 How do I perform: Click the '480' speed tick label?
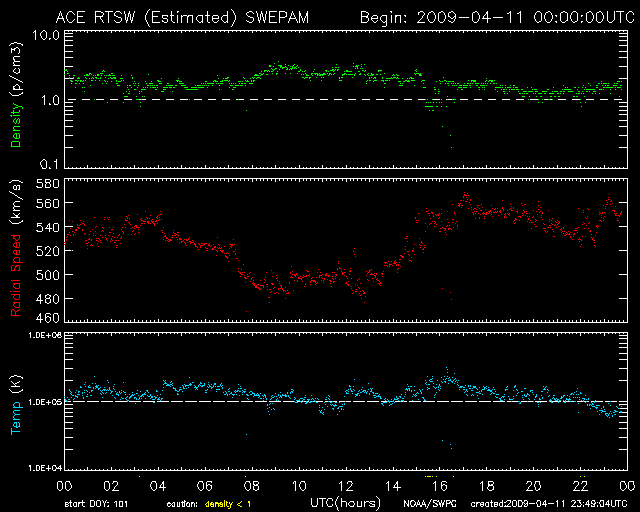click(48, 299)
